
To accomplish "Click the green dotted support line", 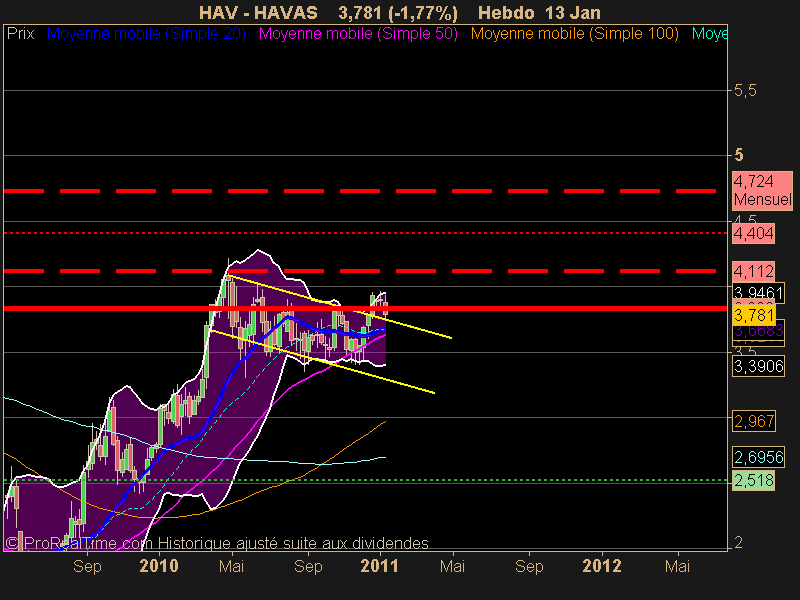I will coord(365,480).
